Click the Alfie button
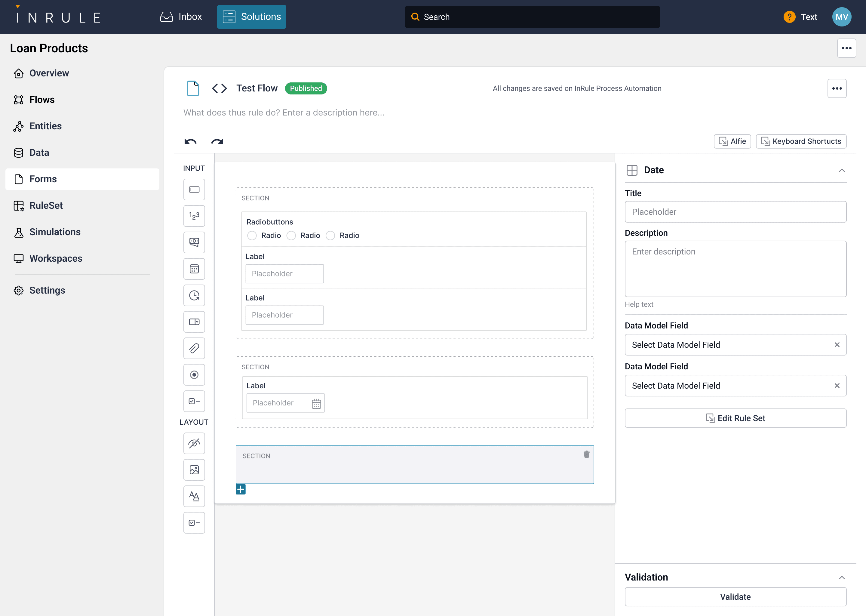This screenshot has width=866, height=616. 732,141
